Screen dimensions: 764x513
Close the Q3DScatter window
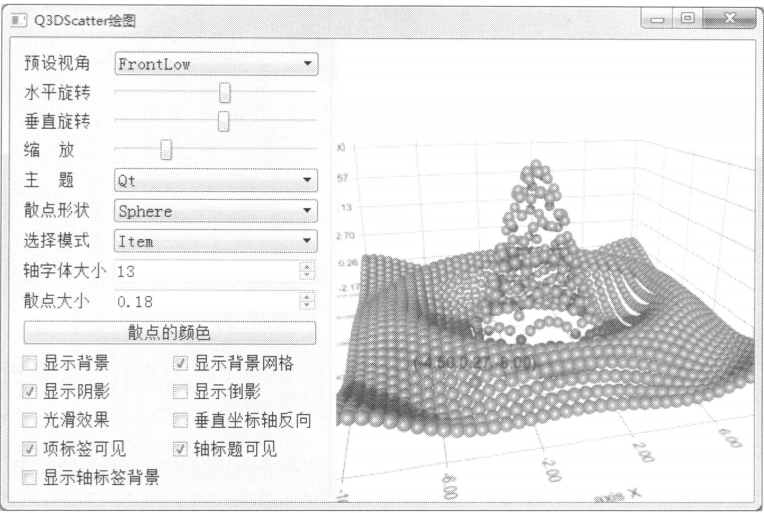pyautogui.click(x=730, y=20)
